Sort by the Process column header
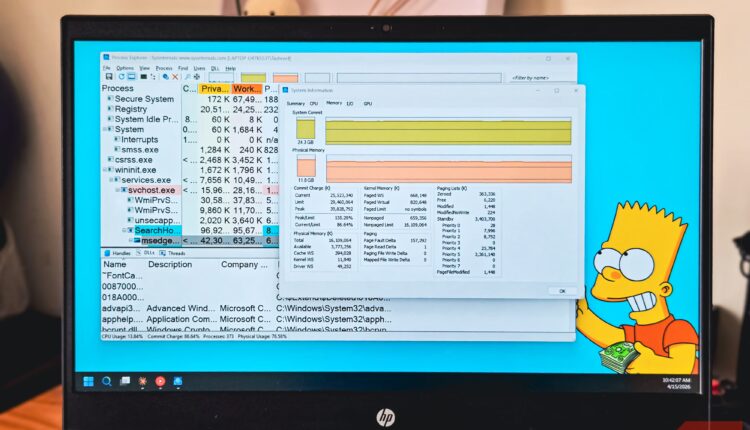 point(141,88)
